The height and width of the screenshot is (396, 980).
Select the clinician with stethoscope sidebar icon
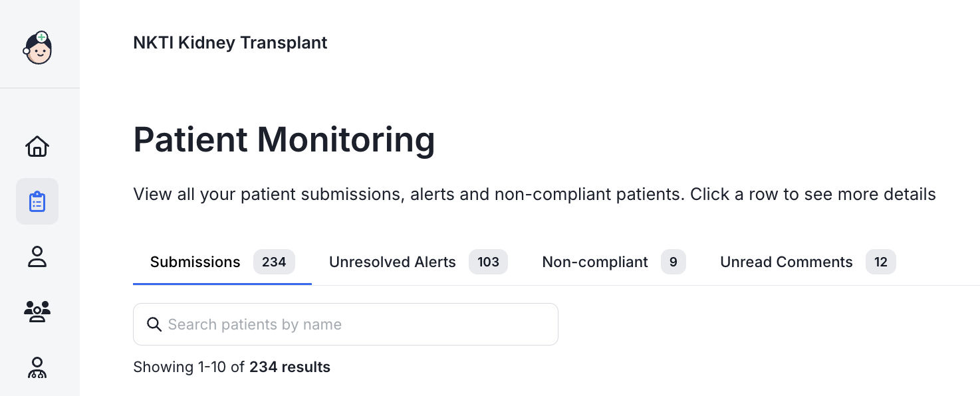tap(37, 367)
